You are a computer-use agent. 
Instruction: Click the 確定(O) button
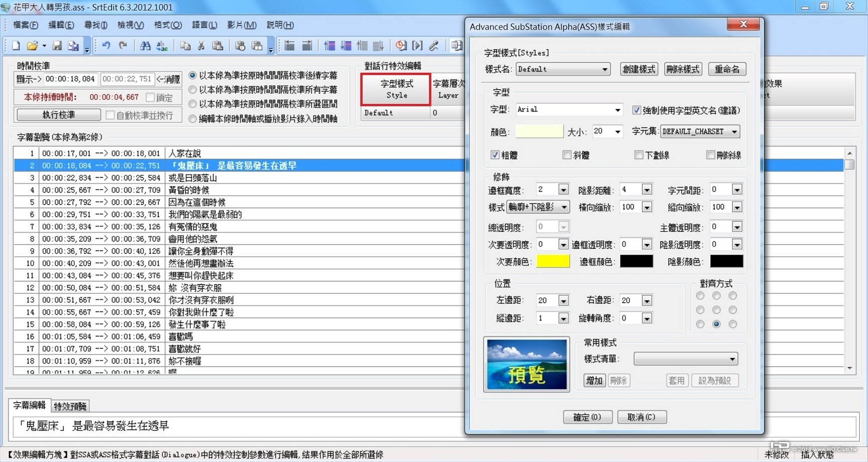tap(587, 417)
